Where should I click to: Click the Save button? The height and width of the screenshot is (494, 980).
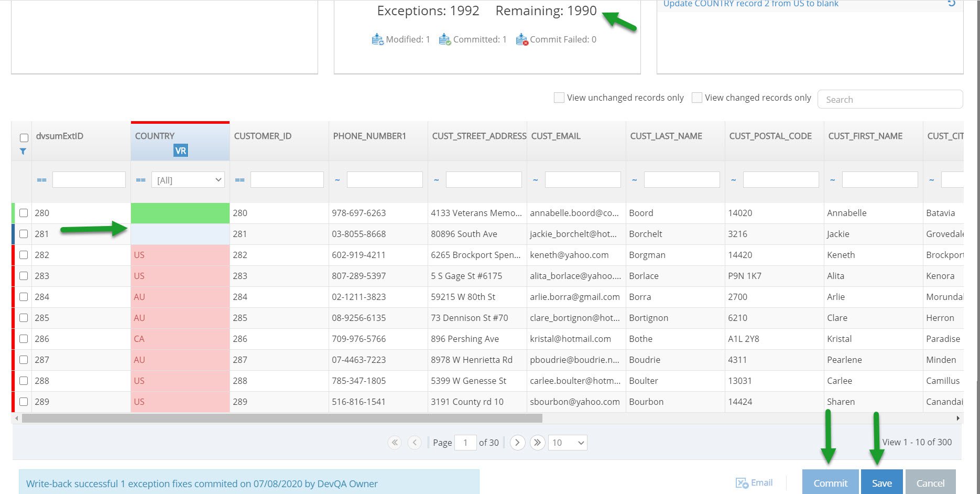pyautogui.click(x=882, y=482)
